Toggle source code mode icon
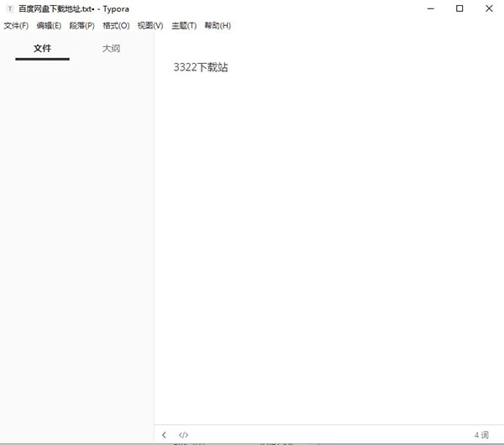 183,435
